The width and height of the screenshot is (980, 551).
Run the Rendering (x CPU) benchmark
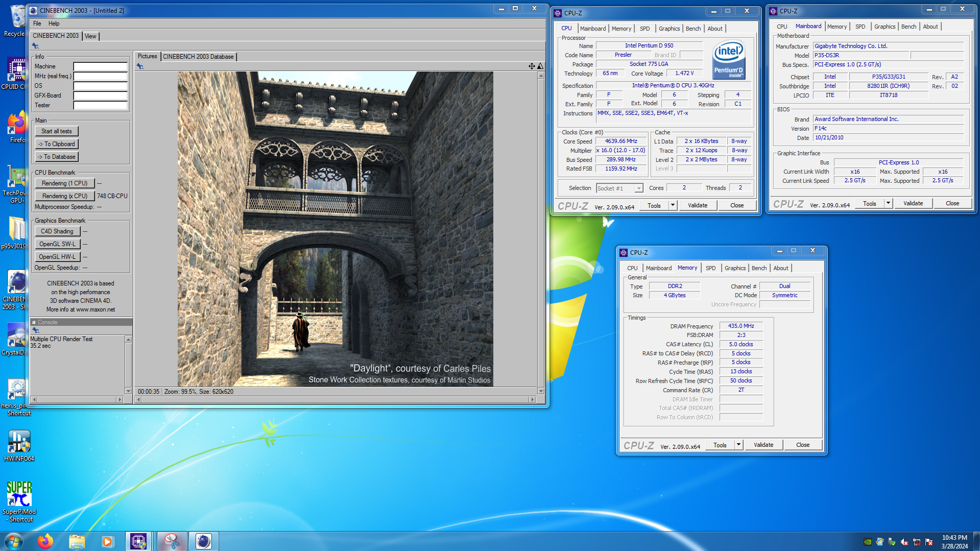(x=65, y=196)
